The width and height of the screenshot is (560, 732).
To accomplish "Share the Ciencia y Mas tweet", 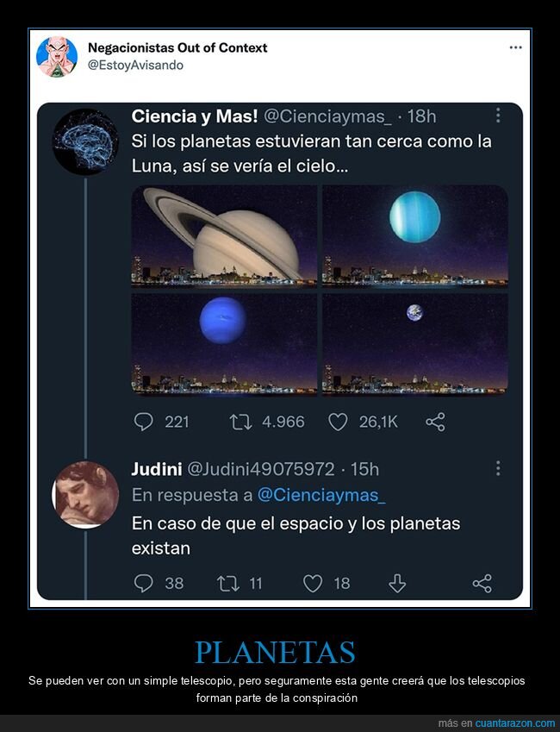I will (x=435, y=422).
